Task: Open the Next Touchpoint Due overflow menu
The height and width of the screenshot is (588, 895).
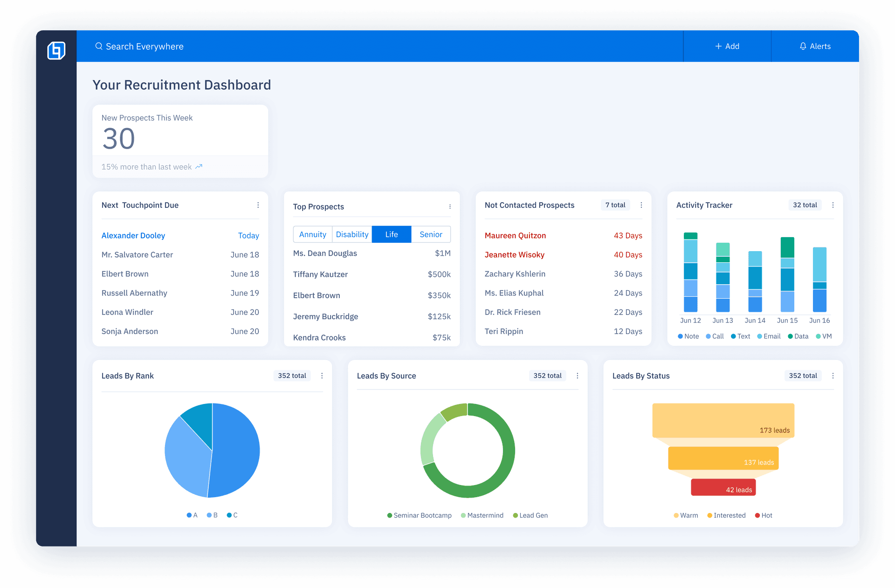Action: (258, 205)
